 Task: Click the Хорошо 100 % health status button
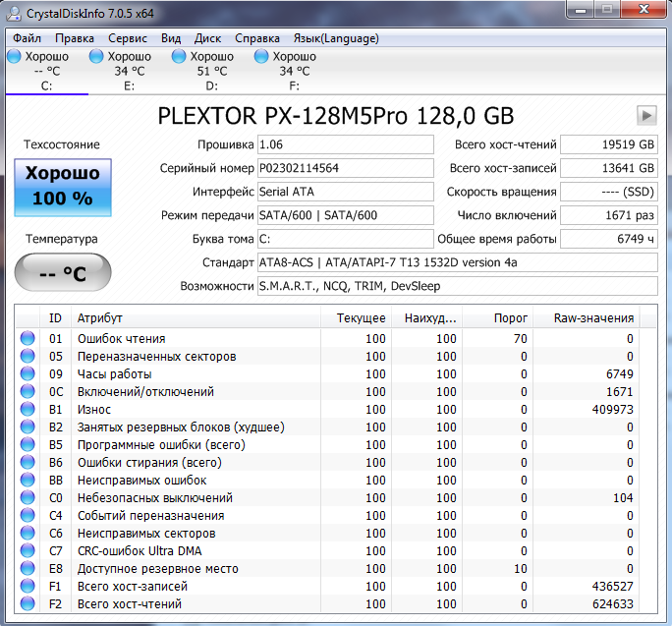[63, 188]
